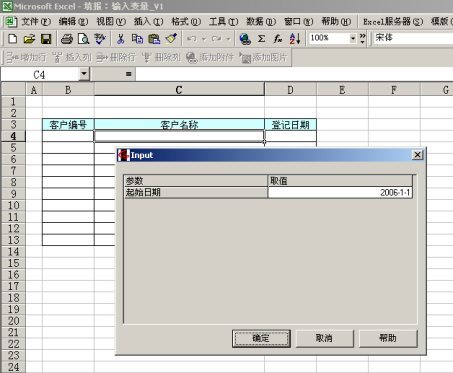Viewport: 453px width, 373px height.
Task: Click the AutoSum sigma icon
Action: coord(262,39)
